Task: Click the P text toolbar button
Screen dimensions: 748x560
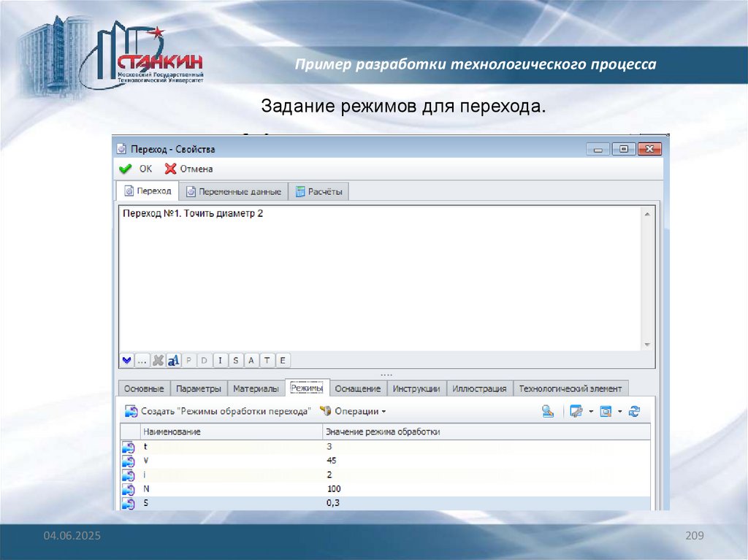Action: (189, 360)
